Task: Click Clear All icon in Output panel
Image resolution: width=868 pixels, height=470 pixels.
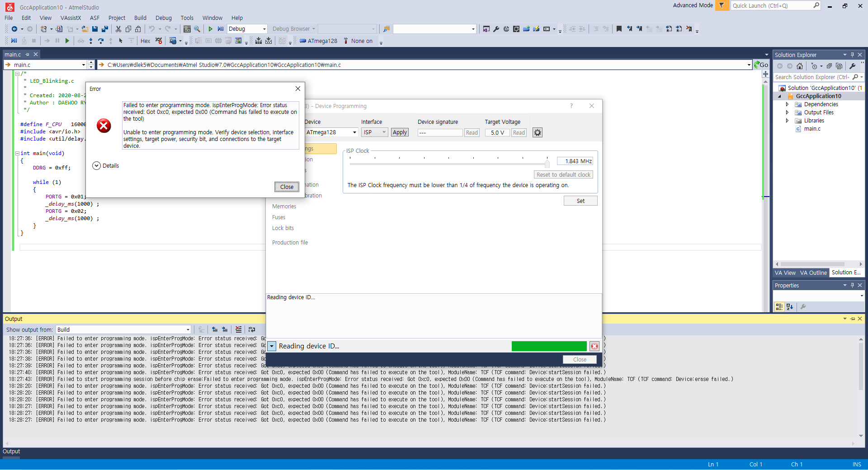Action: tap(238, 329)
